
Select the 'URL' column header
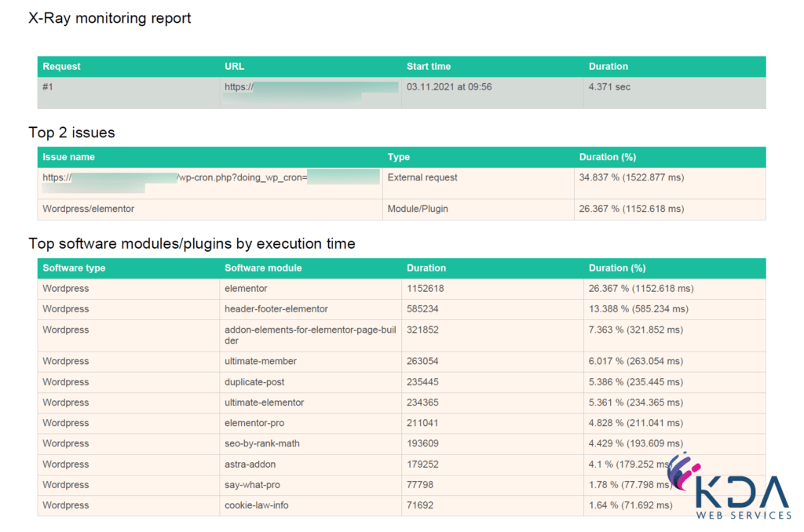click(234, 66)
